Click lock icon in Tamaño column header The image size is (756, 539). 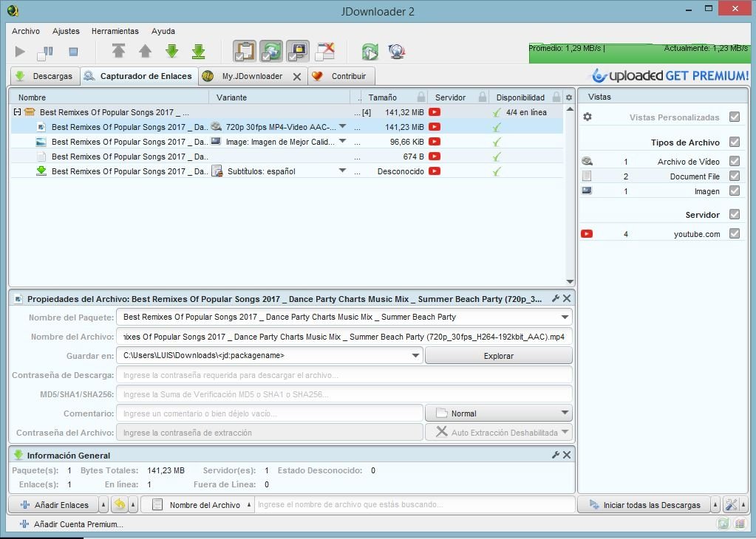[421, 97]
